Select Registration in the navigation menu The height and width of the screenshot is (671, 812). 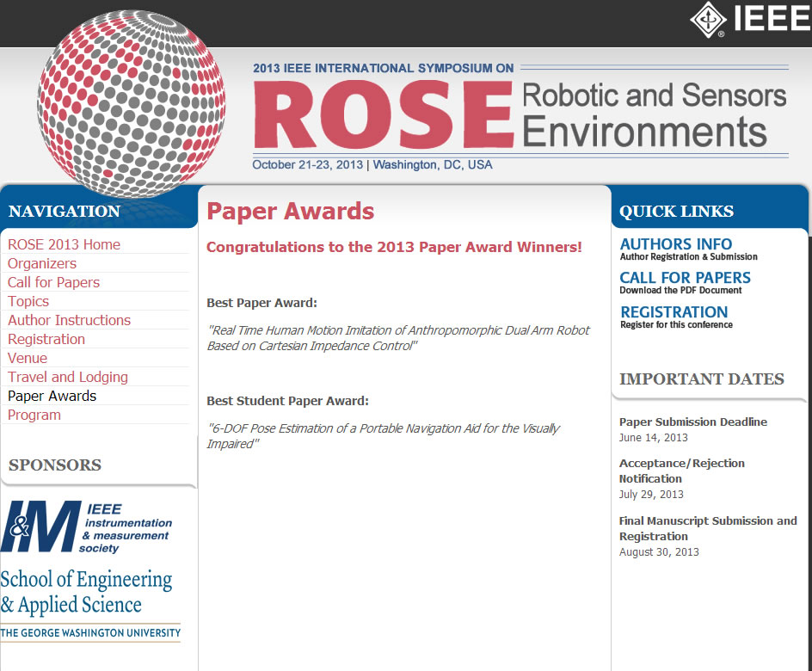coord(46,339)
